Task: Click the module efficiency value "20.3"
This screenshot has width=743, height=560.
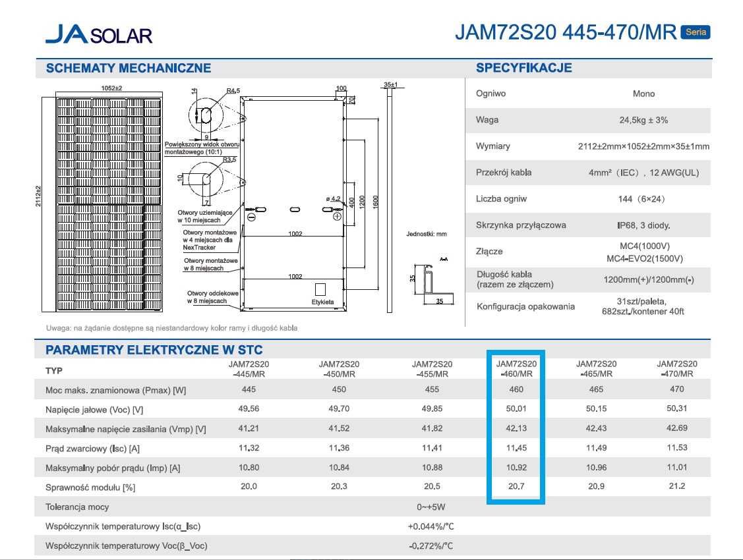Action: pyautogui.click(x=339, y=487)
